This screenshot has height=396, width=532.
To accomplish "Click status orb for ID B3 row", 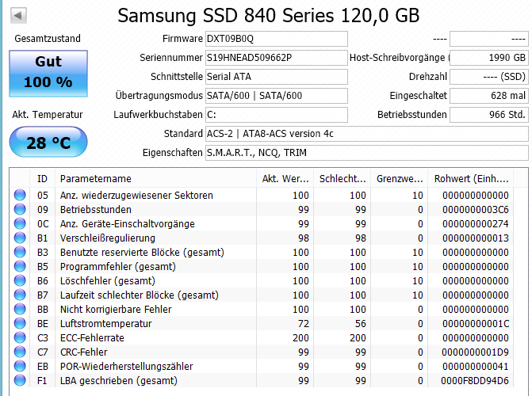I will click(20, 252).
